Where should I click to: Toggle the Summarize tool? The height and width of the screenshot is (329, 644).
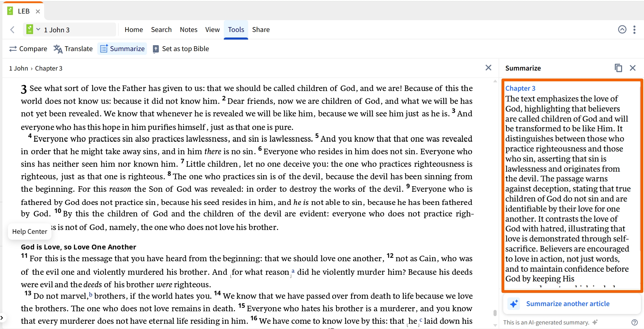(x=122, y=49)
